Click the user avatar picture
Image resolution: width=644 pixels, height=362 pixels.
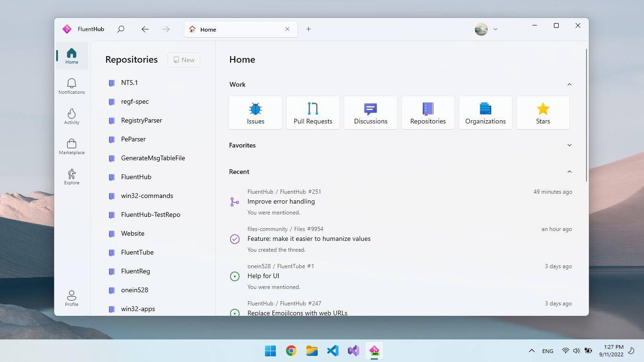(481, 29)
